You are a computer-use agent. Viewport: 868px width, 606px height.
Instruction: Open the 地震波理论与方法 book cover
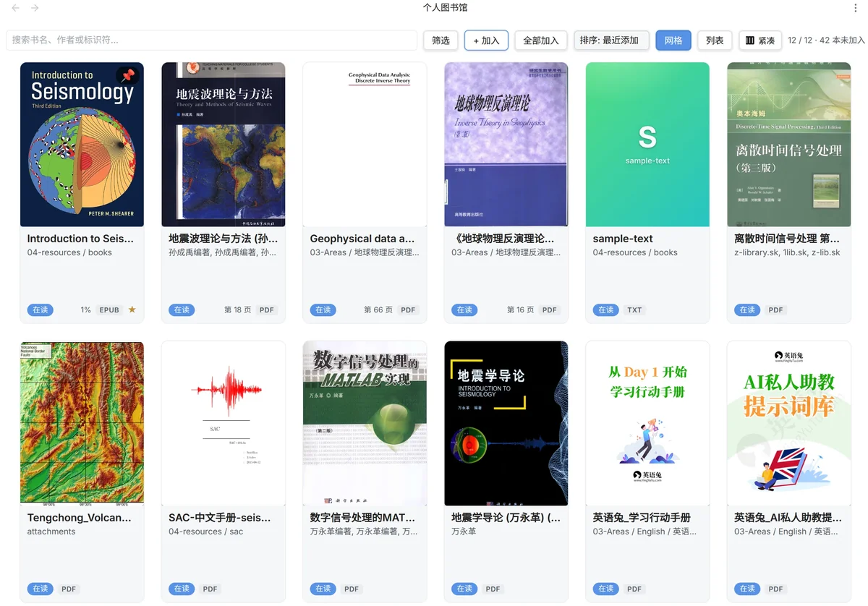click(224, 145)
